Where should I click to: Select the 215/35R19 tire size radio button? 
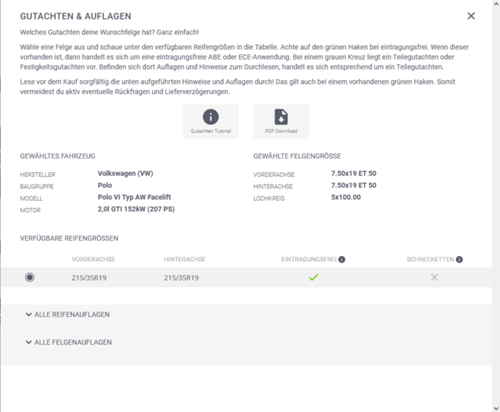(30, 277)
